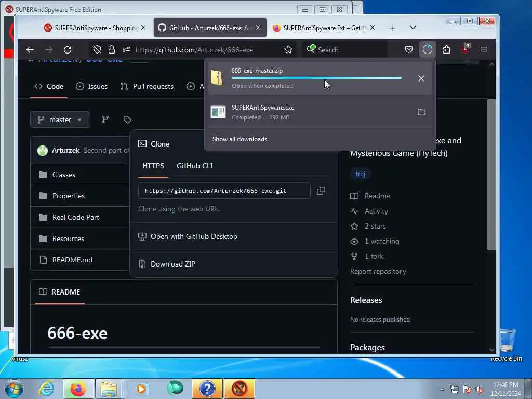Image resolution: width=532 pixels, height=399 pixels.
Task: Open a new browser tab
Action: click(392, 28)
